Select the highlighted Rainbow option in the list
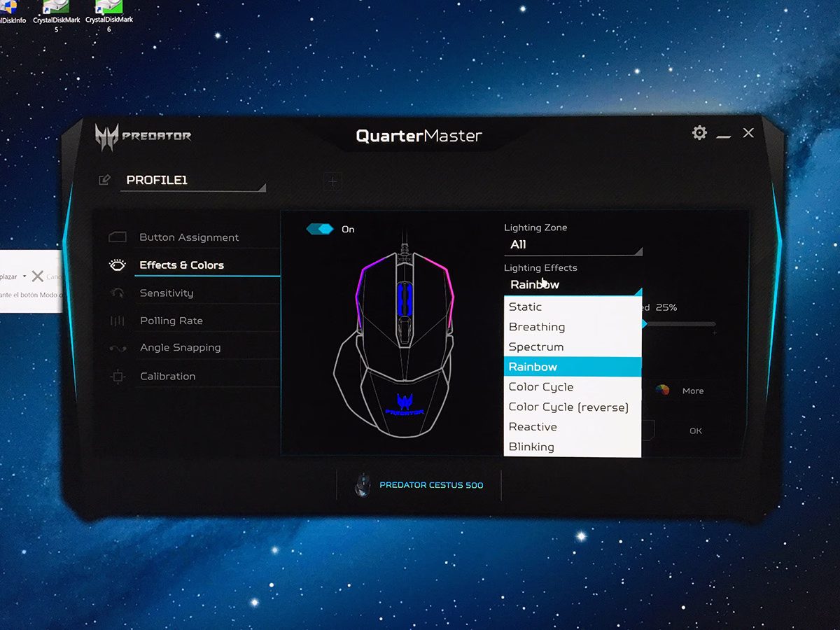Viewport: 840px width, 630px height. [573, 367]
